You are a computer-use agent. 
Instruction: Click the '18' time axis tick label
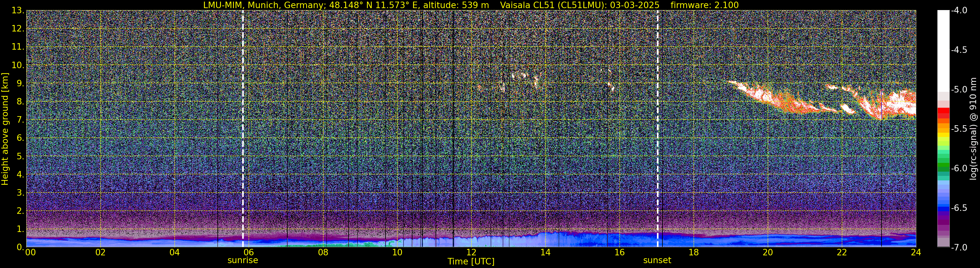[694, 252]
